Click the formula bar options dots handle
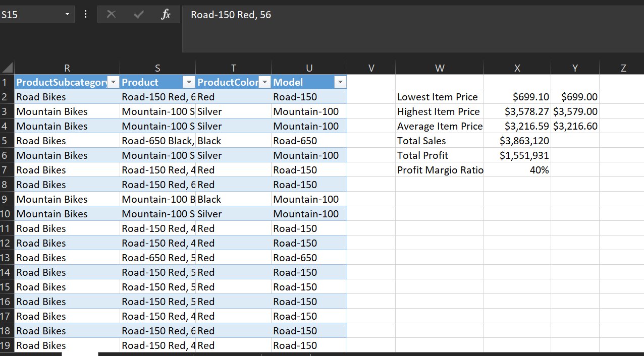 [85, 15]
